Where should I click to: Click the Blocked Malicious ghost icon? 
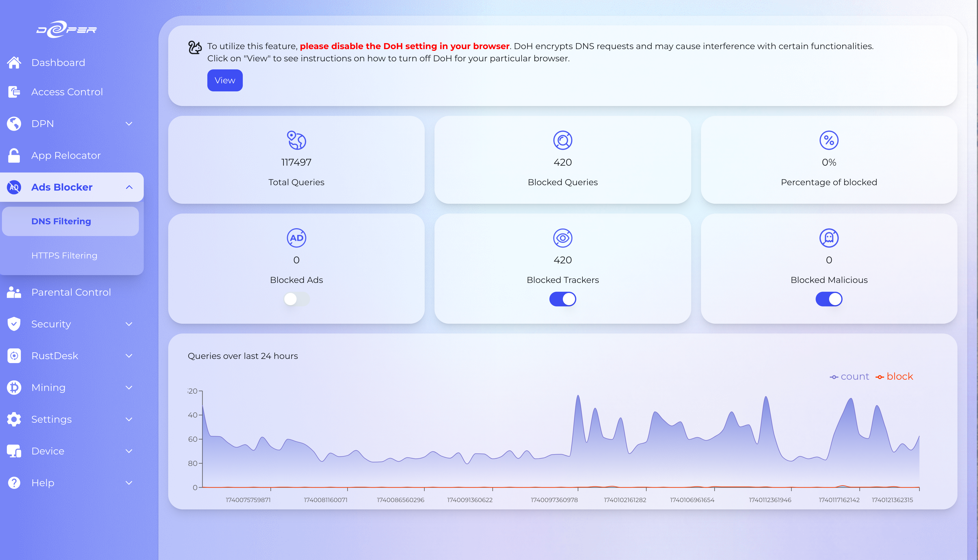829,238
